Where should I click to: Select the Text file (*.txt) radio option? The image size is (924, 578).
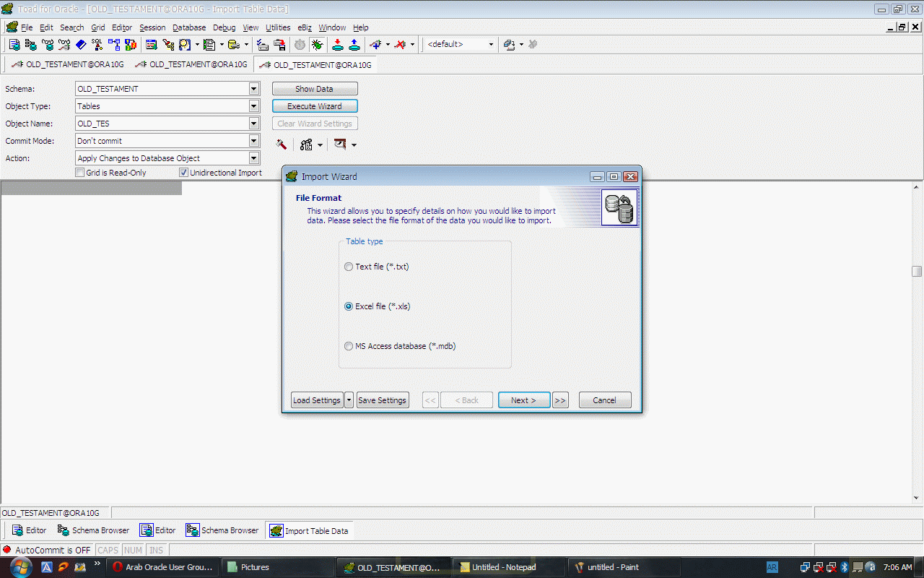(x=349, y=267)
